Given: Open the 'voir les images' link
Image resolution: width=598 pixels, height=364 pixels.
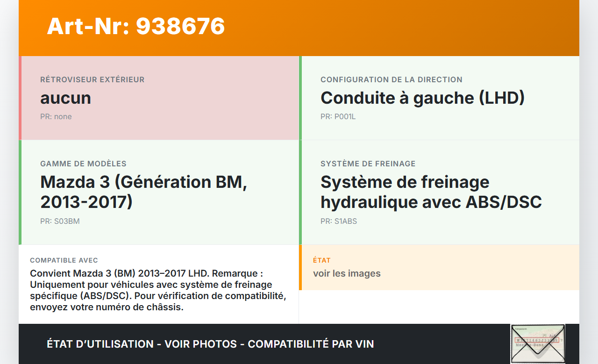Looking at the screenshot, I should click(x=347, y=274).
